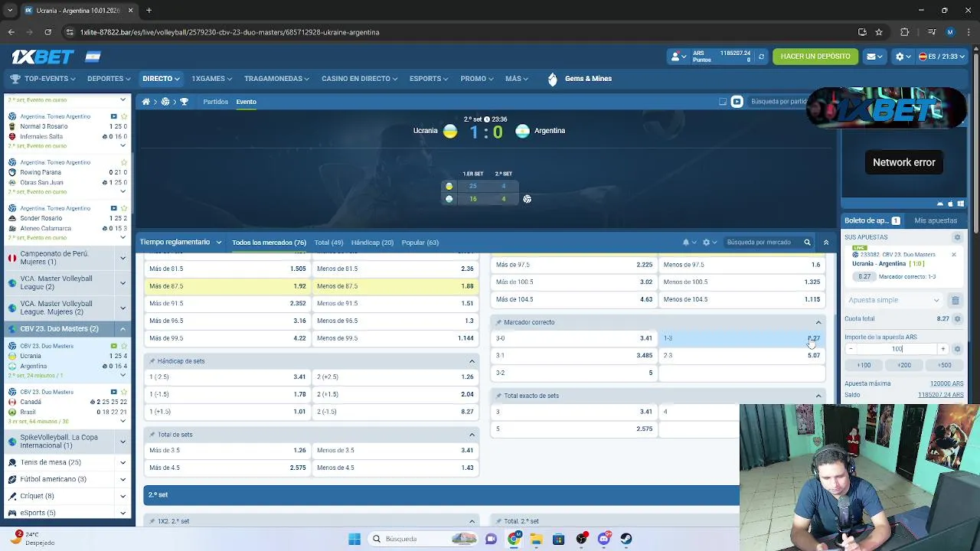Expand VCA. Master Volleyball League (2)

point(122,283)
